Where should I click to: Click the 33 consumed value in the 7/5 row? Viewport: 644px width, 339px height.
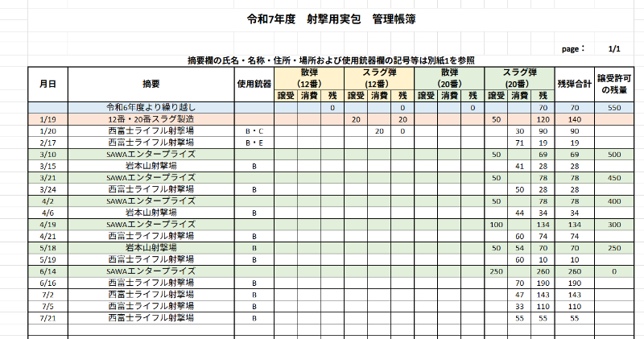(519, 307)
